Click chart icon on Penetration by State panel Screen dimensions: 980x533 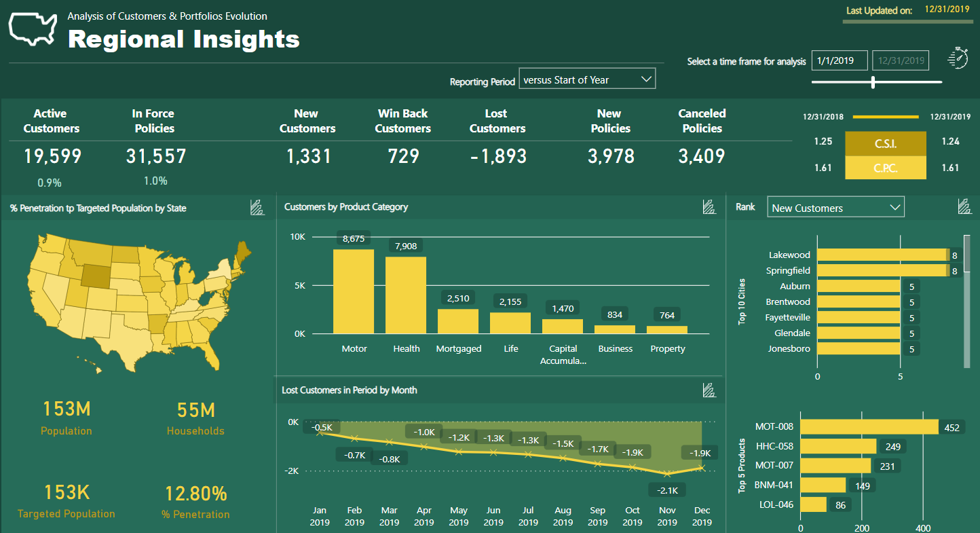pyautogui.click(x=257, y=208)
